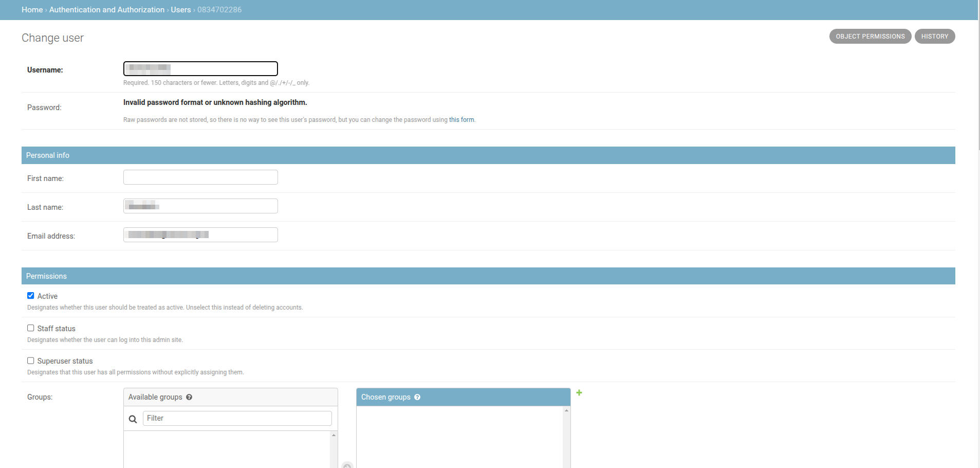
Task: Click the 'Change user' page title
Action: (52, 38)
